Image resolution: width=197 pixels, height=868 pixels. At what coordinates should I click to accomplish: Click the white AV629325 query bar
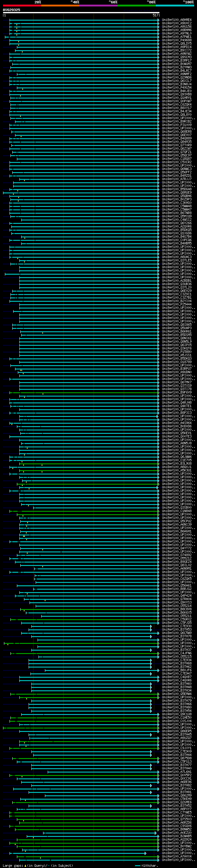point(81,13)
